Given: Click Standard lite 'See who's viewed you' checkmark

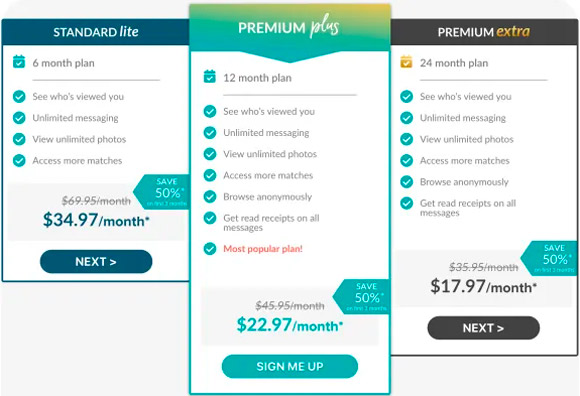Looking at the screenshot, I should click(x=19, y=97).
